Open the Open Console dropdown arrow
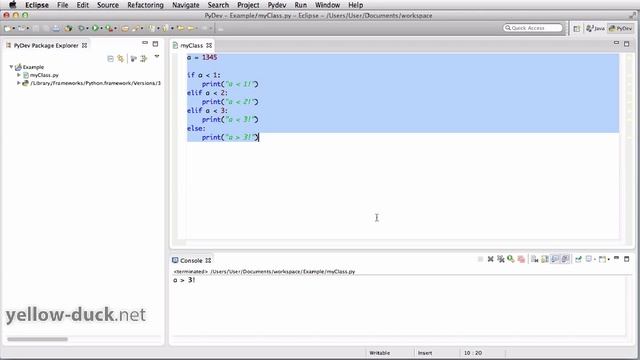The image size is (640, 360). pos(609,260)
